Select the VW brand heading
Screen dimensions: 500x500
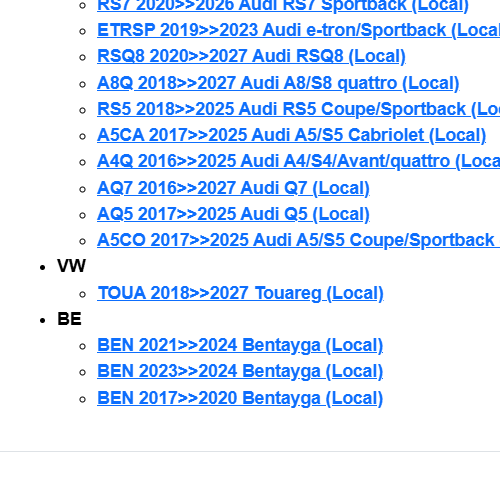point(71,266)
